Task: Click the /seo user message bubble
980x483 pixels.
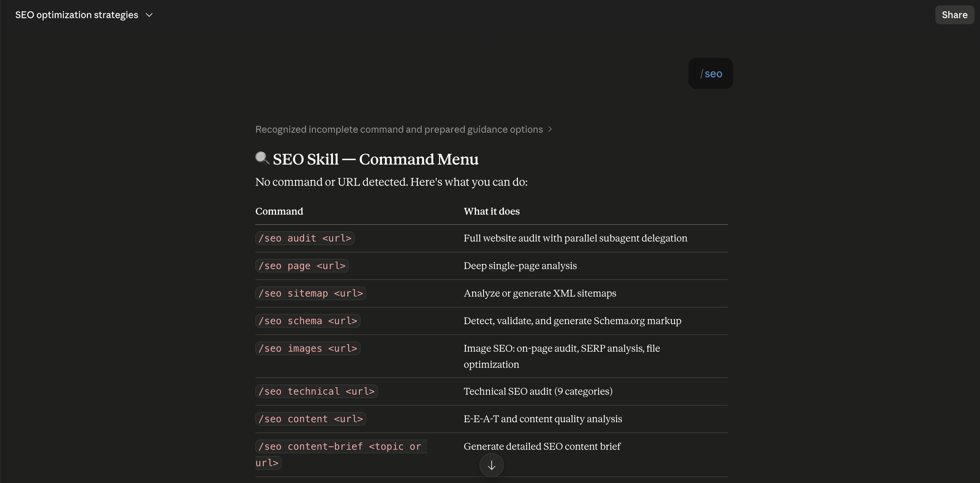Action: (710, 74)
